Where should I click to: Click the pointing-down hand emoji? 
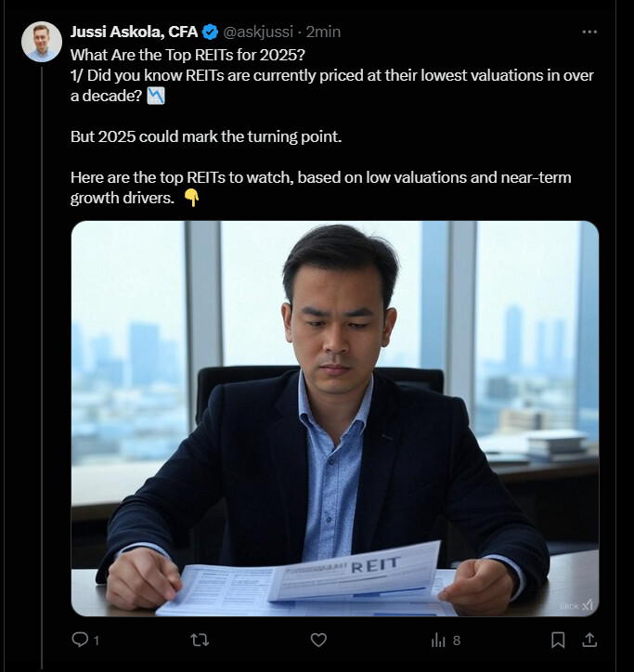coord(191,196)
